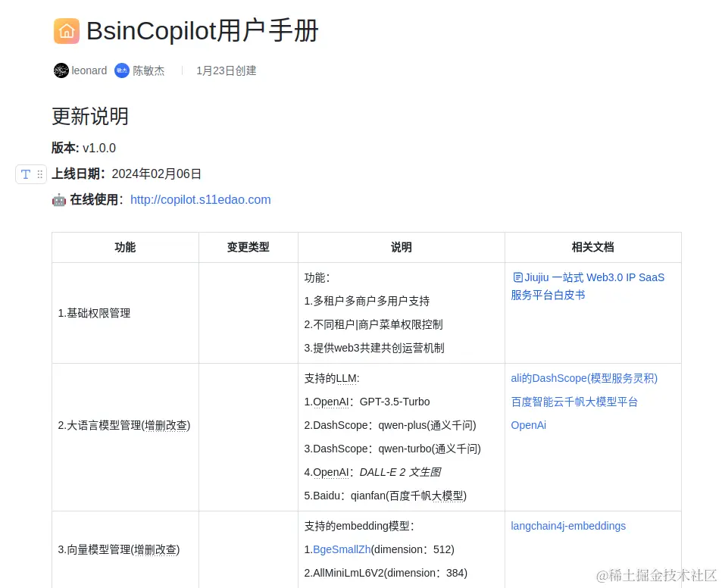
Task: Open the OpenAi documentation link
Action: (x=529, y=425)
